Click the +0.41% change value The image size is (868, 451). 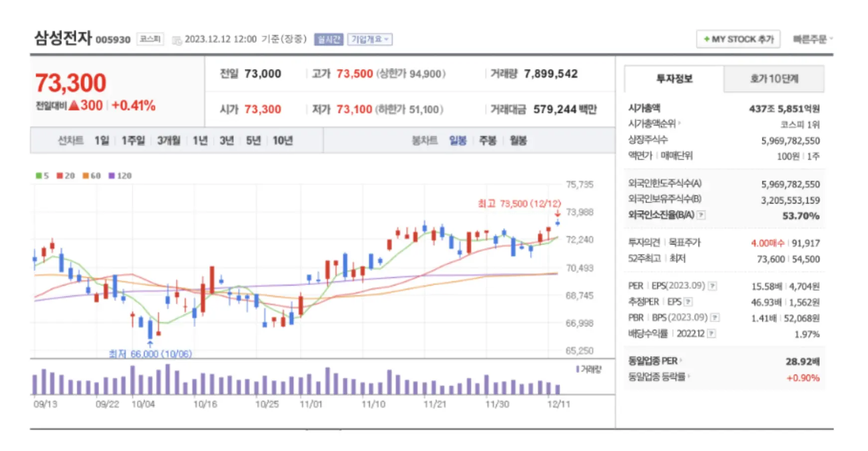(134, 106)
